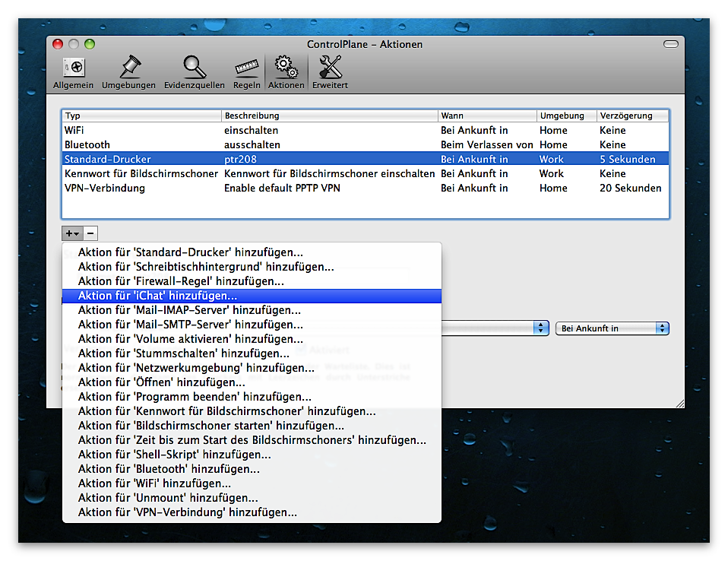Screen dimensions: 728x561
Task: Open the Regeln ruler pane
Action: click(x=246, y=73)
